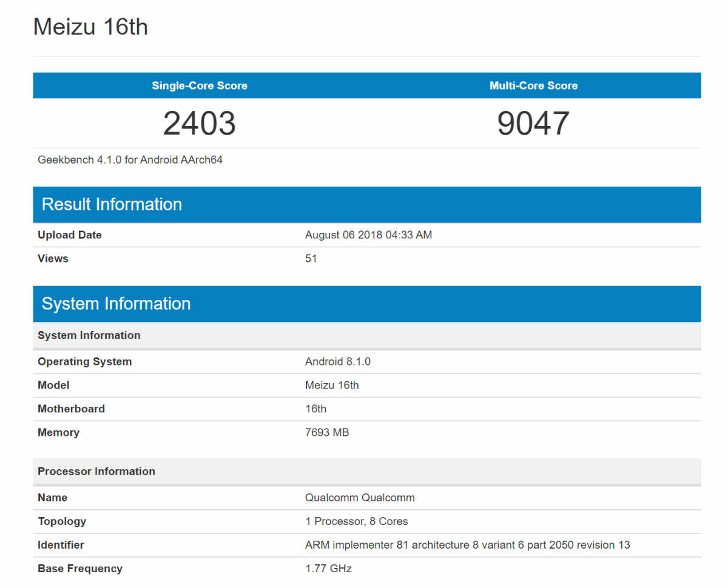Select the Motherboard label
Image resolution: width=728 pixels, height=588 pixels.
[71, 409]
